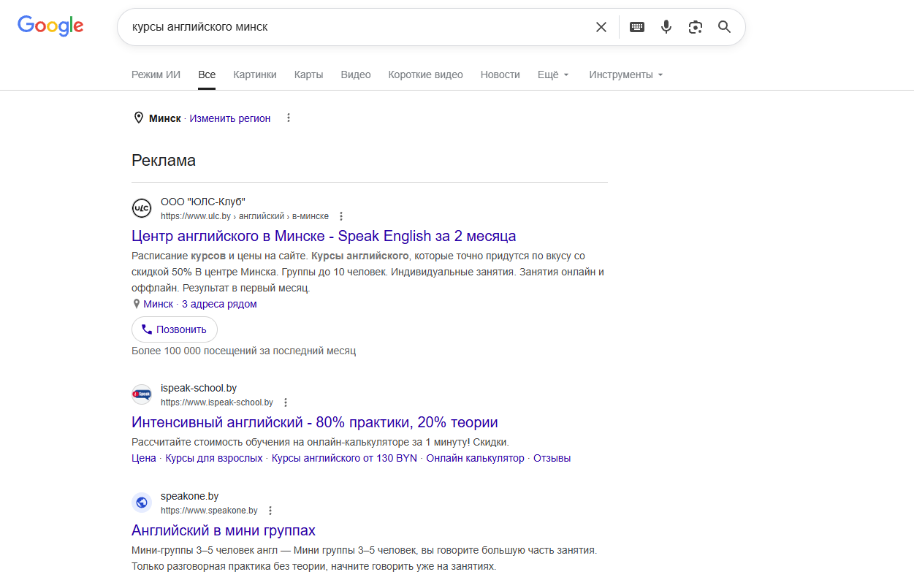Switch to Режим ИИ tab
Viewport: 914px width, 588px height.
tap(156, 75)
